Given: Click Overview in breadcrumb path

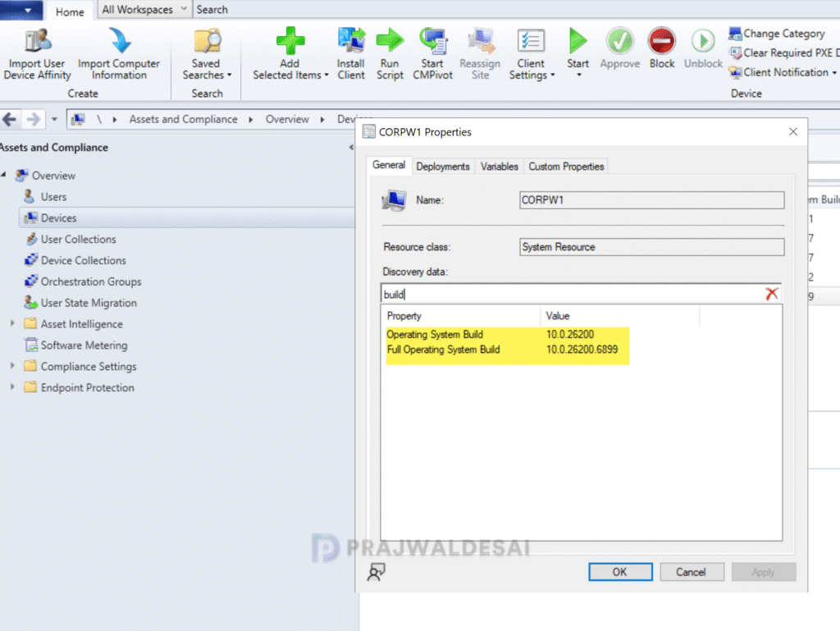Looking at the screenshot, I should (287, 119).
